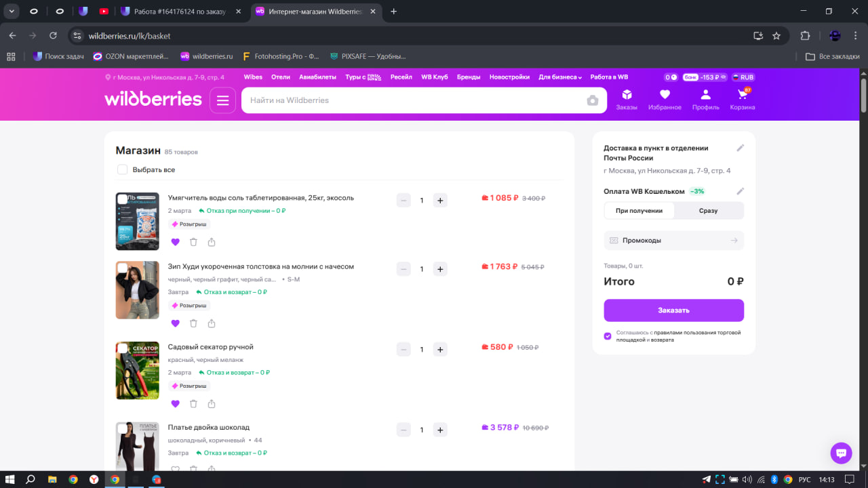Expand the Для бизнеса dropdown
The image size is (868, 488).
click(560, 77)
